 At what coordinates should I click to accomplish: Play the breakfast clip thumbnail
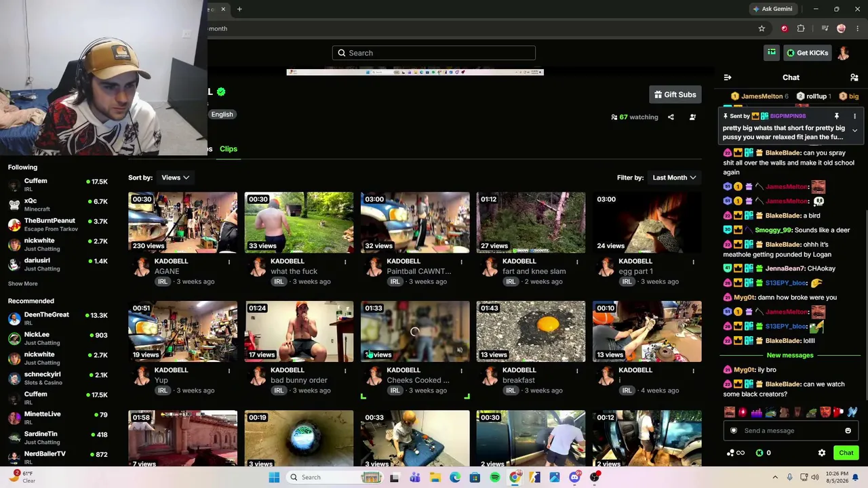point(531,331)
